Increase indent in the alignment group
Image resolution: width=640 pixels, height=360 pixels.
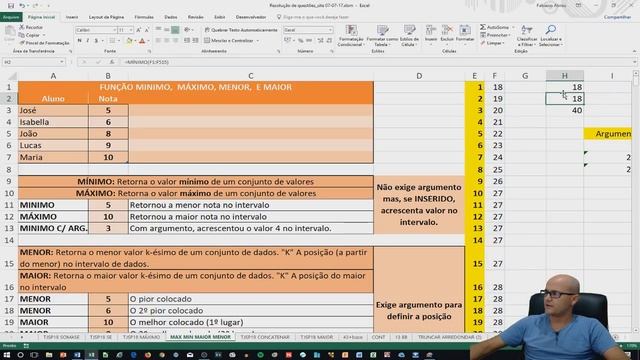point(195,40)
